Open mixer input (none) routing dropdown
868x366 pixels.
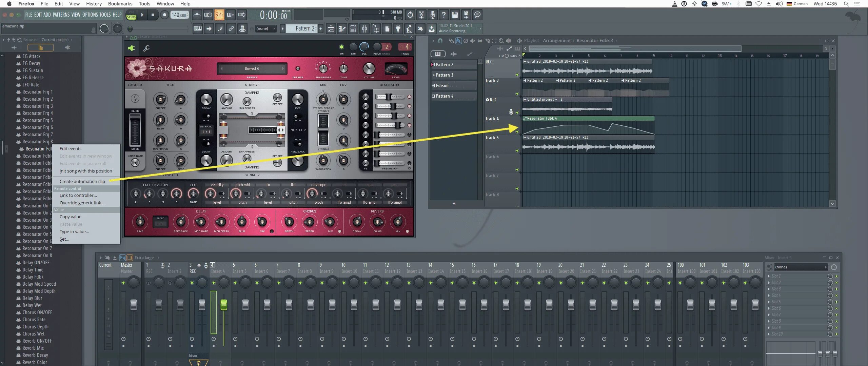coord(801,267)
